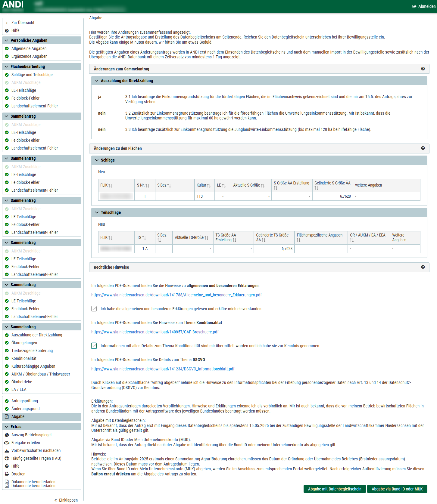Click the Abmelden logout icon

point(414,6)
